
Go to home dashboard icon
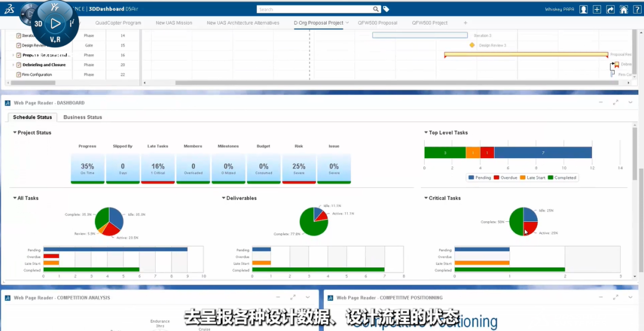point(623,10)
